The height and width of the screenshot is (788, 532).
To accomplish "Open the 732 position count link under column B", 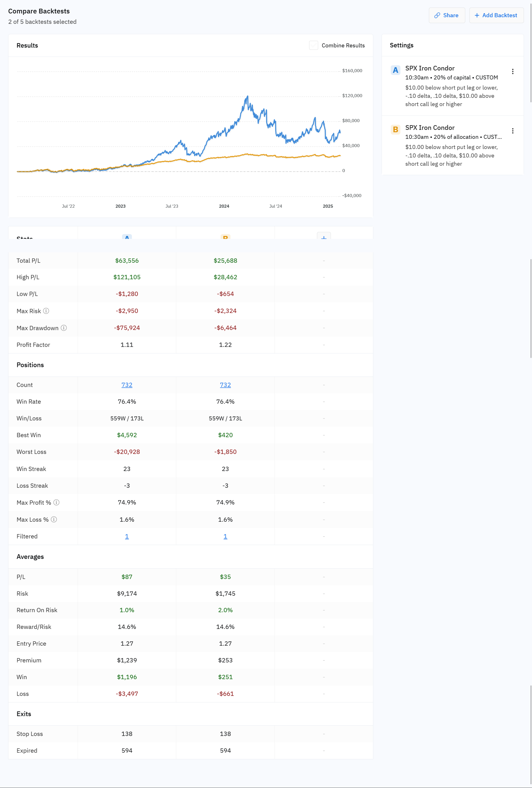I will pyautogui.click(x=225, y=384).
